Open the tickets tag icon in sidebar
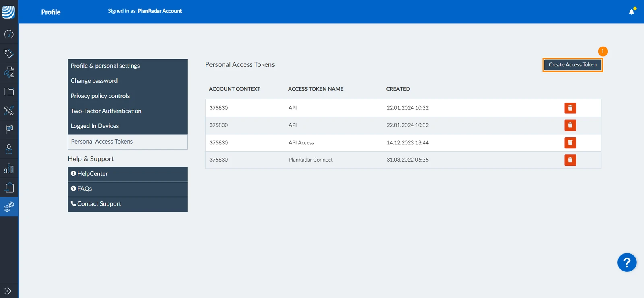 pos(8,53)
